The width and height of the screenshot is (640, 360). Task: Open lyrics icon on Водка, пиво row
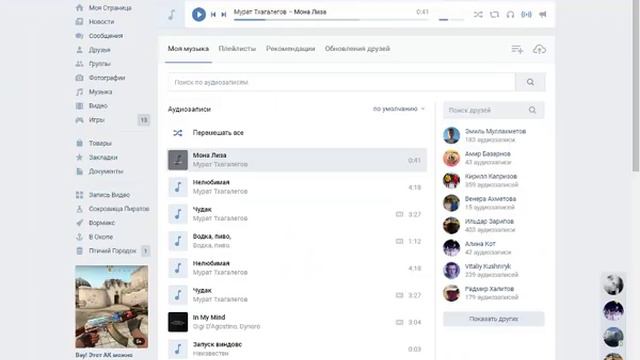400,241
